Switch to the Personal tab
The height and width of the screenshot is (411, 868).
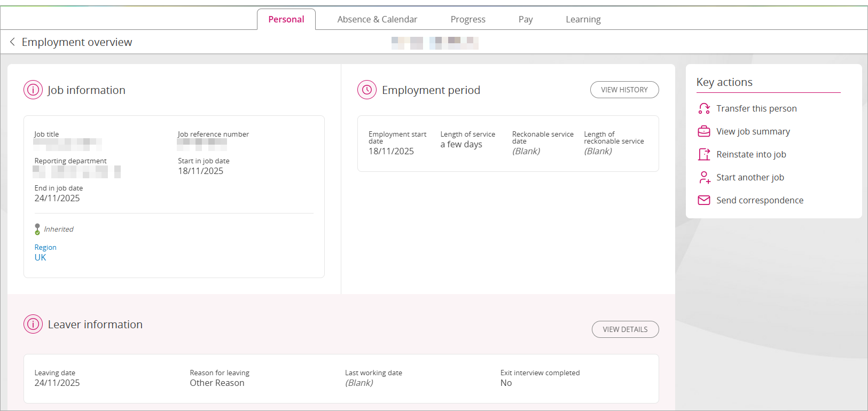point(286,19)
